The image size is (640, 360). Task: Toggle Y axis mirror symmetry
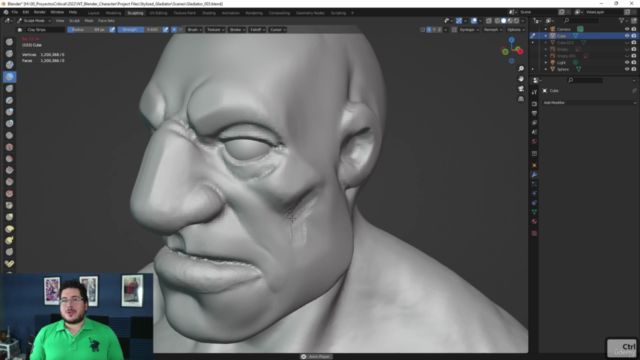pyautogui.click(x=434, y=30)
